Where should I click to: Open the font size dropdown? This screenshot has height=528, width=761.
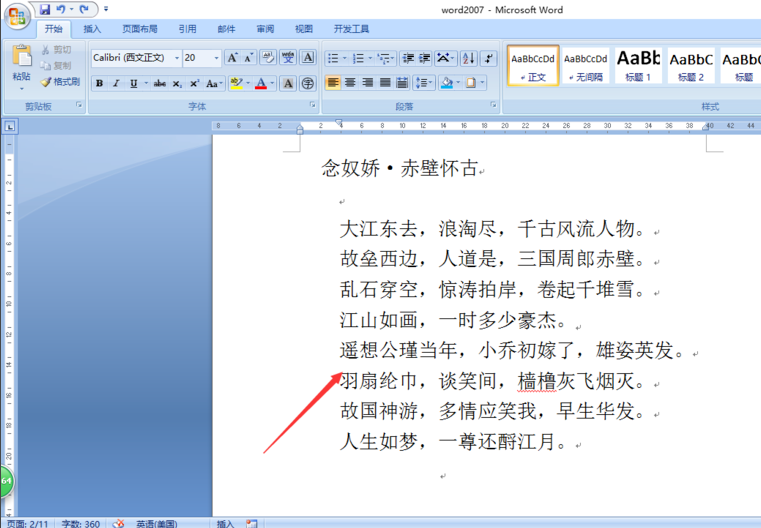tap(216, 58)
